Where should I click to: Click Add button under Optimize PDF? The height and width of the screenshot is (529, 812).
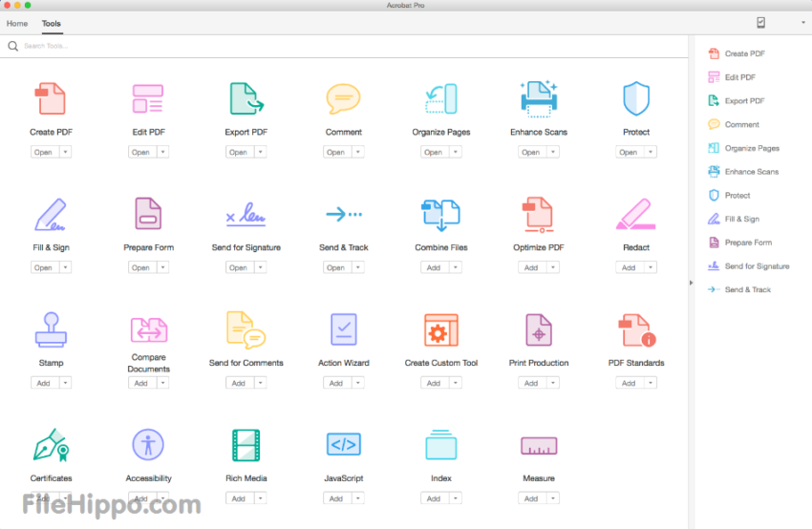(532, 267)
